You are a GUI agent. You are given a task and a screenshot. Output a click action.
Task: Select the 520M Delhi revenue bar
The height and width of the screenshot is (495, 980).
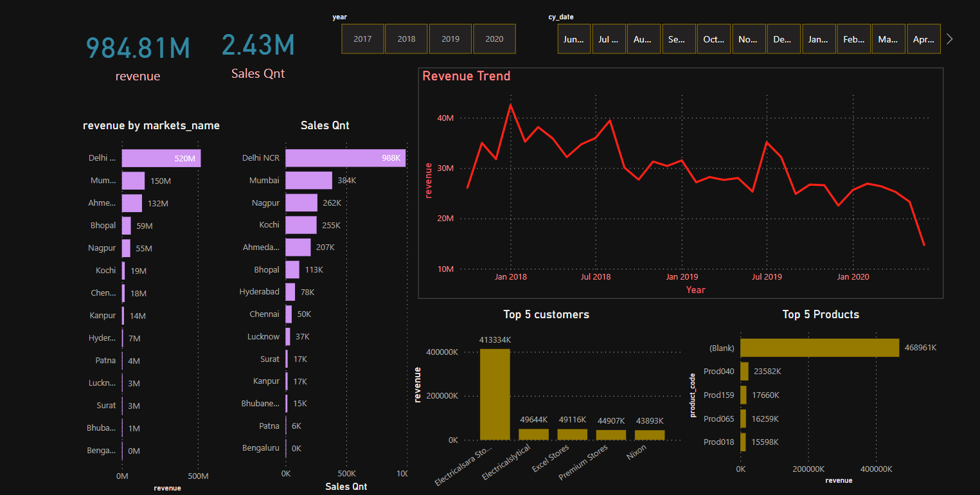[x=161, y=158]
